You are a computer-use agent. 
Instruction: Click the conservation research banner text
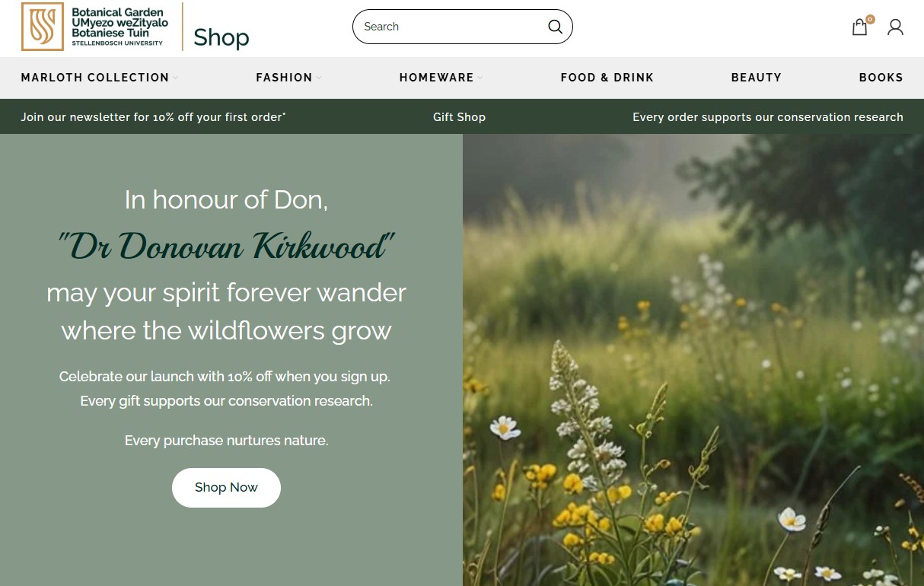pos(768,117)
